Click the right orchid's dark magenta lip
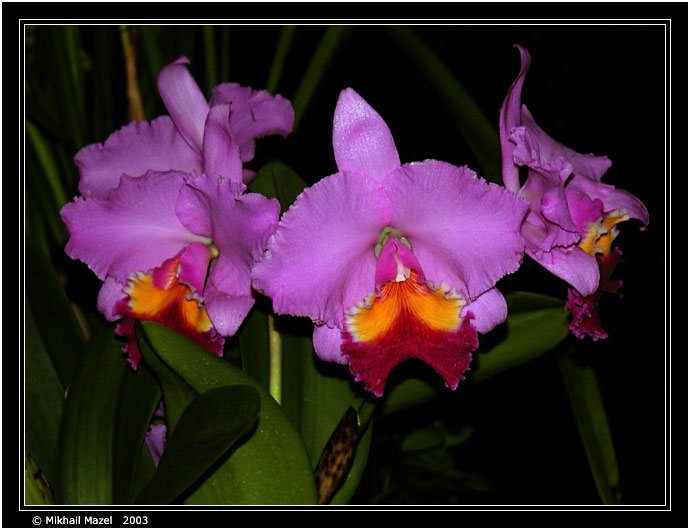The width and height of the screenshot is (690, 530). pyautogui.click(x=586, y=312)
